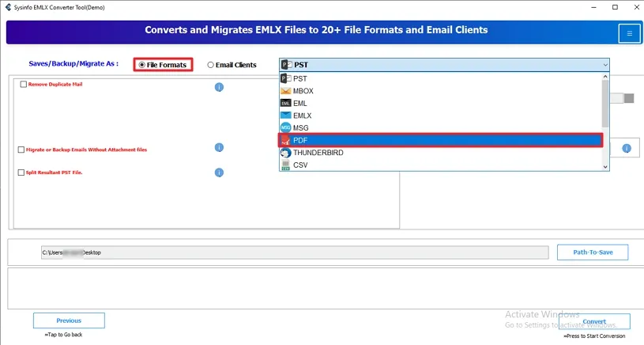This screenshot has width=644, height=345.
Task: Choose PDF from the format list
Action: (441, 140)
